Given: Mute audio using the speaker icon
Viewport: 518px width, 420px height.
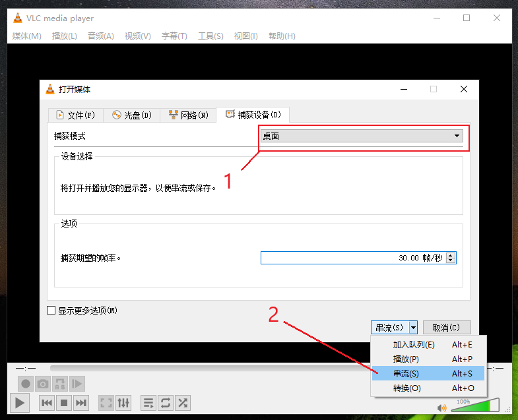Looking at the screenshot, I should [441, 408].
